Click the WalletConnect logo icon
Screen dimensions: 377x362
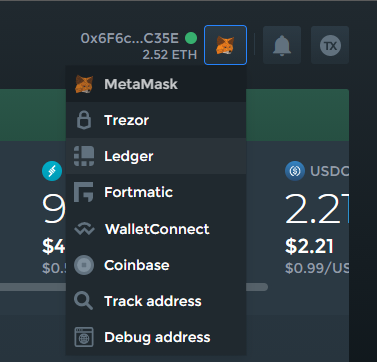(x=84, y=229)
